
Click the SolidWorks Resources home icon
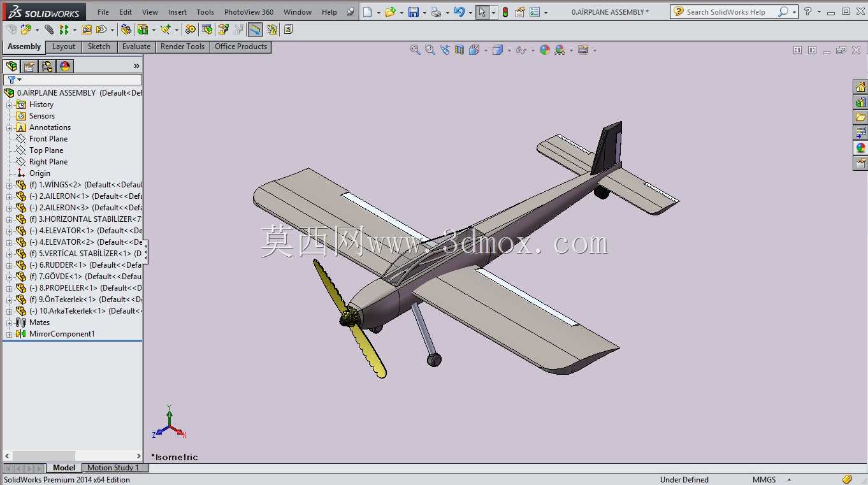click(860, 87)
